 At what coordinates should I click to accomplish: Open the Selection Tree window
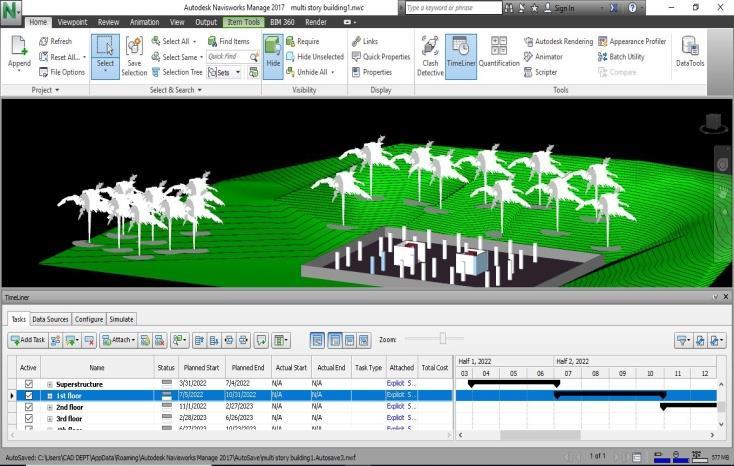click(177, 72)
